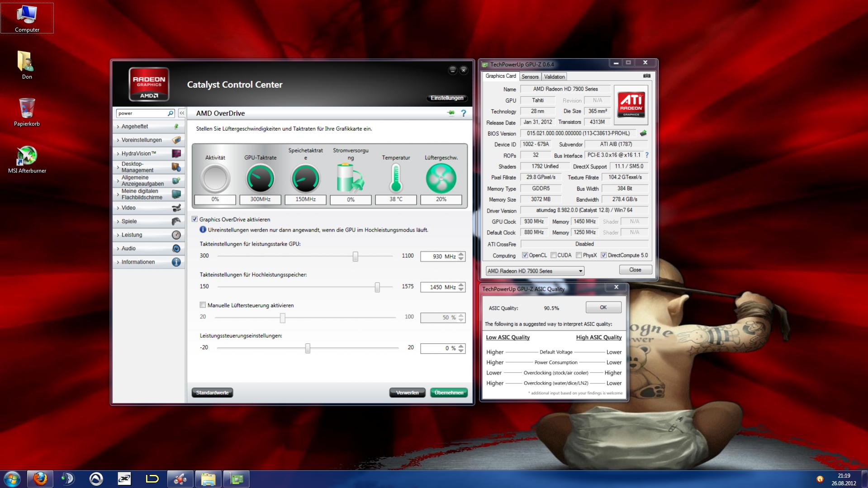Toggle the CUDA checkbox in GPU-Z
The width and height of the screenshot is (868, 488).
tap(554, 256)
